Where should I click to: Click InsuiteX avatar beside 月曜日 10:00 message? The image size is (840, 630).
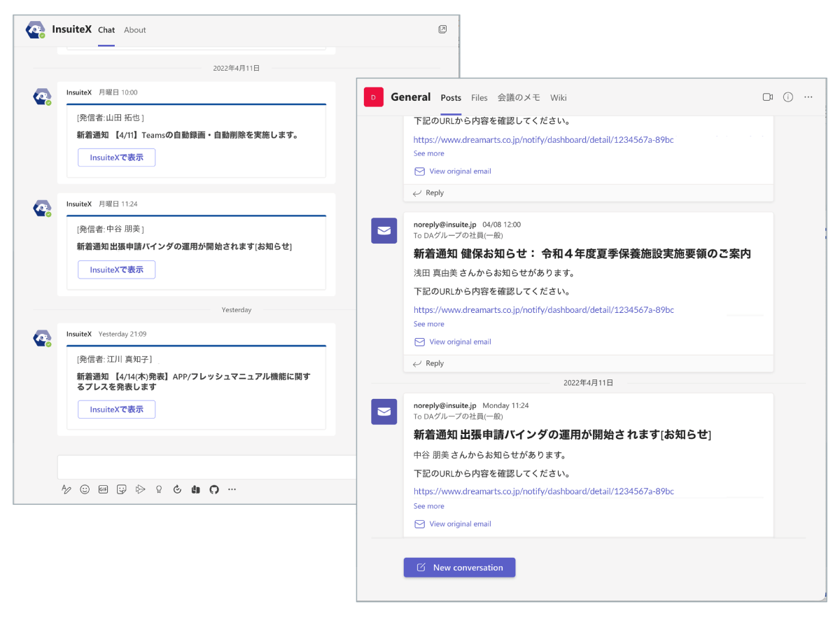point(42,97)
